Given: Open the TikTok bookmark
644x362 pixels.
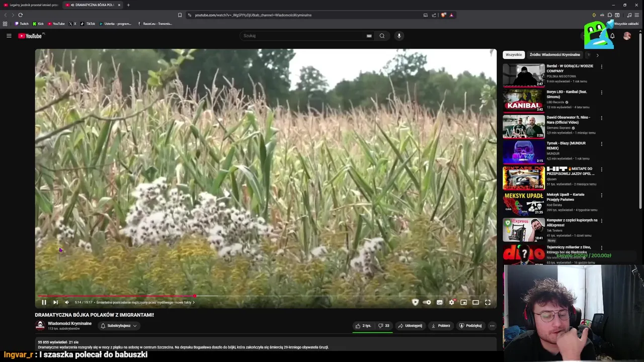Looking at the screenshot, I should [x=88, y=24].
